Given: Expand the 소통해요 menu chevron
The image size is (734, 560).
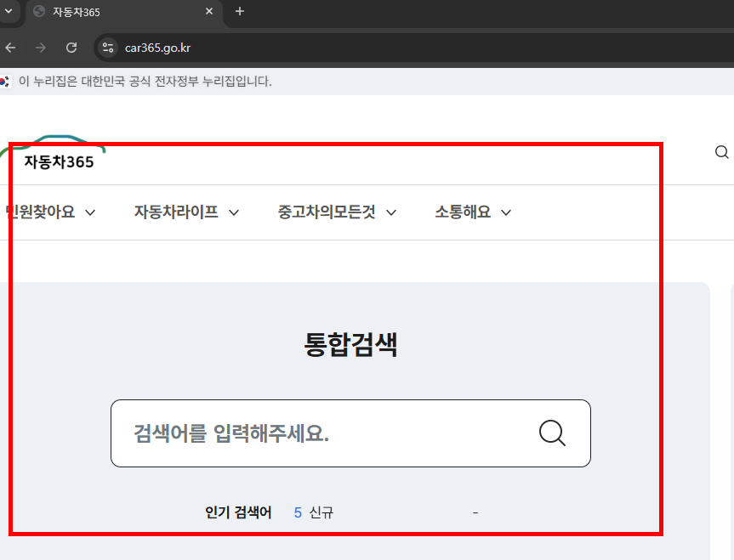Looking at the screenshot, I should click(505, 212).
